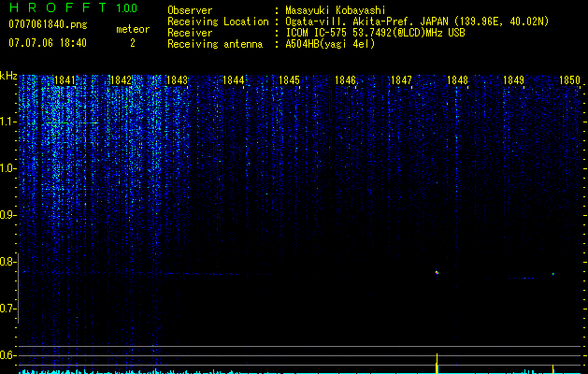
Task: Select the filename 0707061840.png
Action: pos(48,25)
